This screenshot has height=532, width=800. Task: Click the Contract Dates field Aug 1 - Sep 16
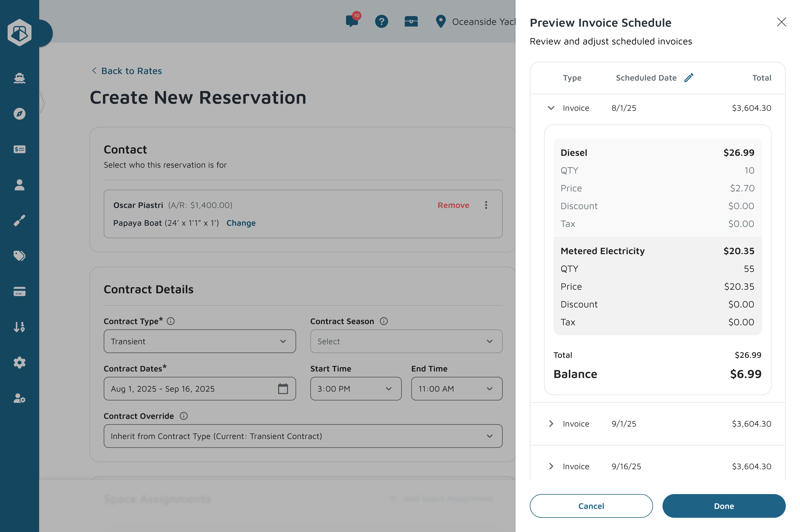click(200, 388)
